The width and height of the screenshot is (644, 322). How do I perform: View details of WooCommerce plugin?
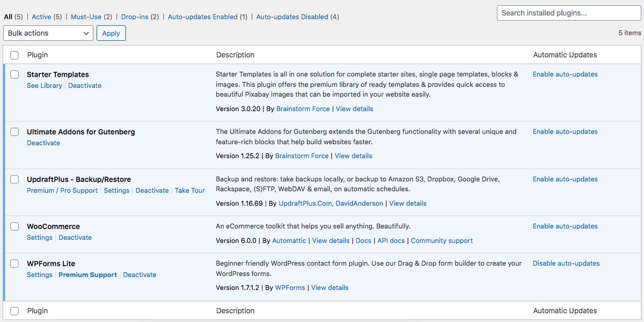(x=331, y=240)
